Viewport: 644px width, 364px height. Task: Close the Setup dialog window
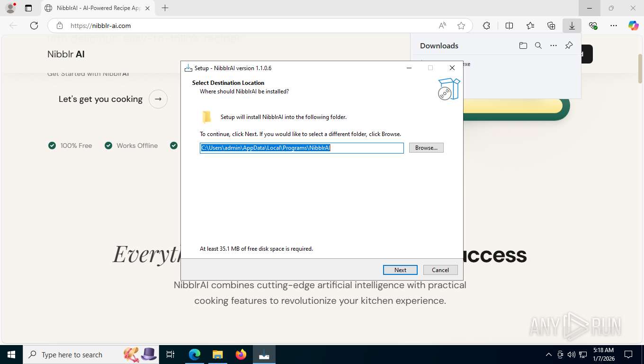coord(452,68)
